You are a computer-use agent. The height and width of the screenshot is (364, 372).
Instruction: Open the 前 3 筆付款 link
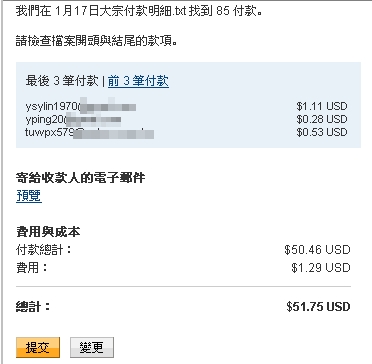pyautogui.click(x=138, y=81)
